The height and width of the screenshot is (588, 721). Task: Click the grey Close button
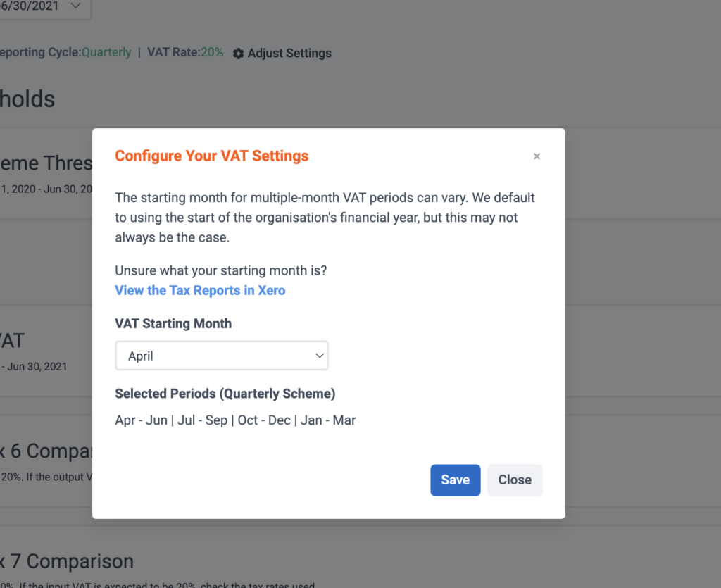coord(515,480)
